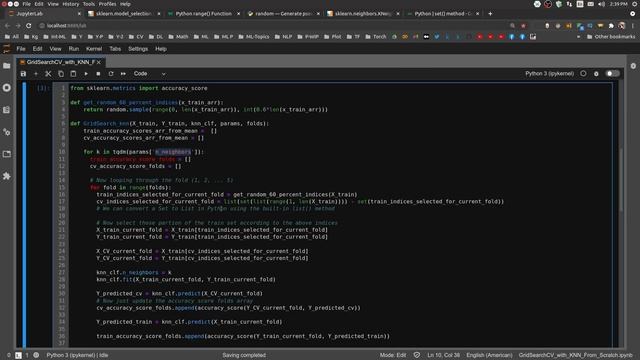Viewport: 640px width, 360px height.
Task: Open the property inspector gear in the right sidebar
Action: point(633,66)
